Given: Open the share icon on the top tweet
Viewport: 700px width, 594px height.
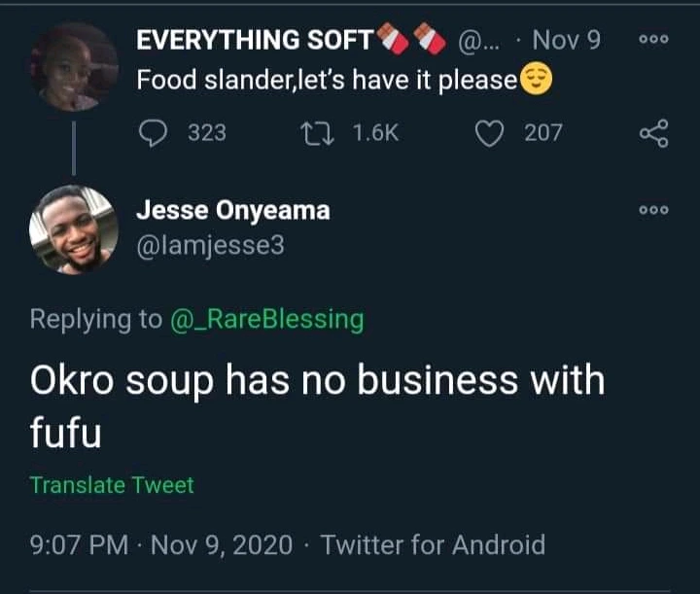Looking at the screenshot, I should coord(653,133).
